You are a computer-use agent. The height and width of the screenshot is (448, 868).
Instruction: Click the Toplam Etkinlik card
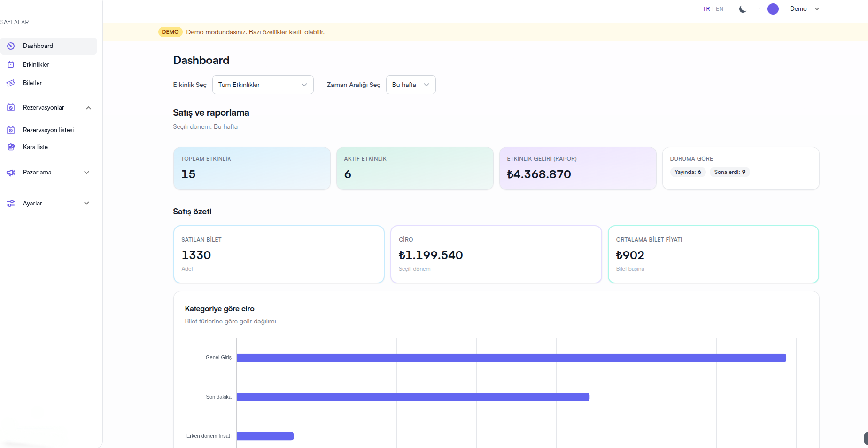[x=252, y=168]
